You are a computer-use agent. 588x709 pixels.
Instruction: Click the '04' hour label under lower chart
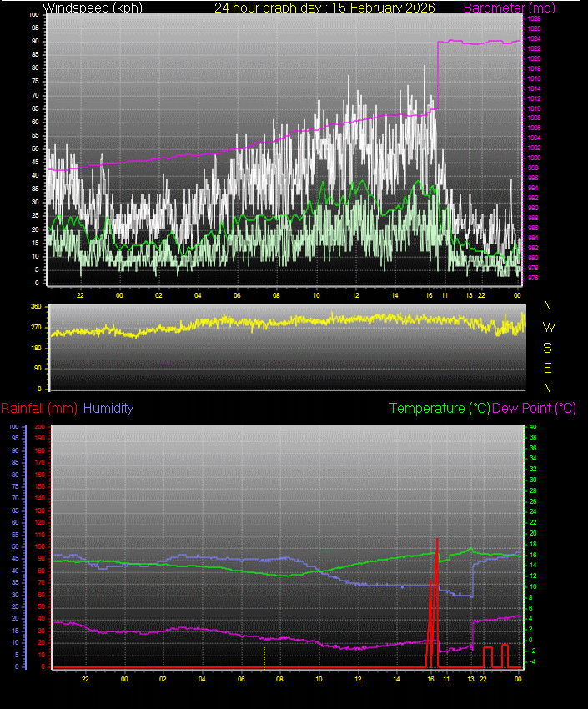coord(202,679)
